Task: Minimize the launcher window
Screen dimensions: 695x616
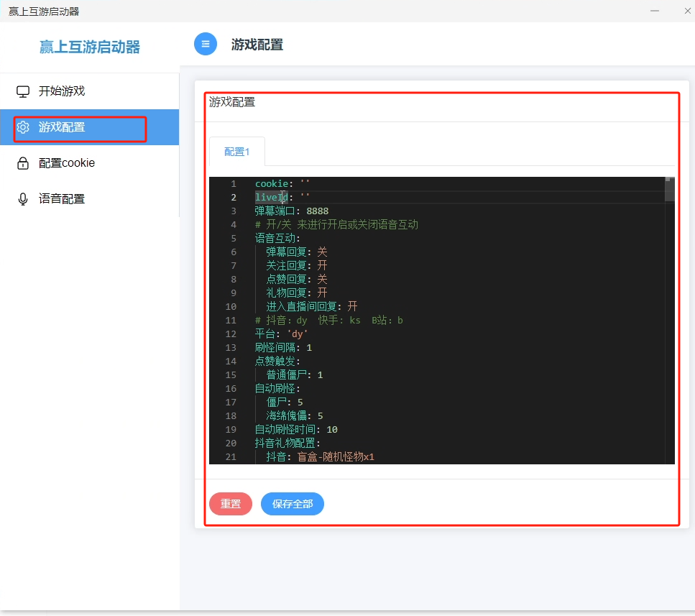Action: click(655, 11)
